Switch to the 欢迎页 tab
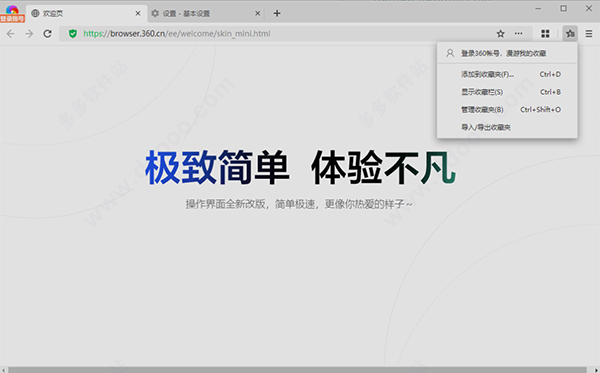The width and height of the screenshot is (600, 373). pos(86,13)
